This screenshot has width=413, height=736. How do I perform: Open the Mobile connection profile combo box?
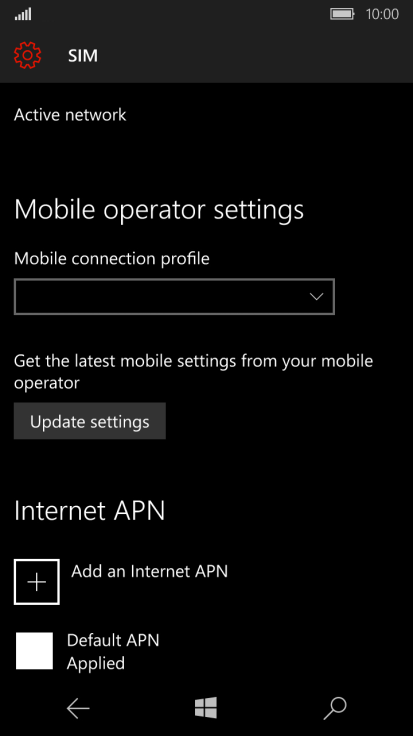pyautogui.click(x=174, y=297)
